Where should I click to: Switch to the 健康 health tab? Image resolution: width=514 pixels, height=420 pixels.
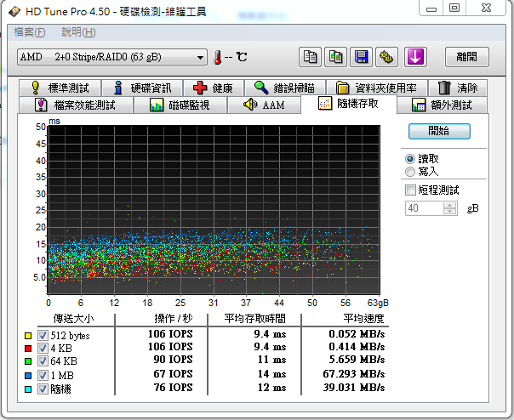tap(214, 88)
